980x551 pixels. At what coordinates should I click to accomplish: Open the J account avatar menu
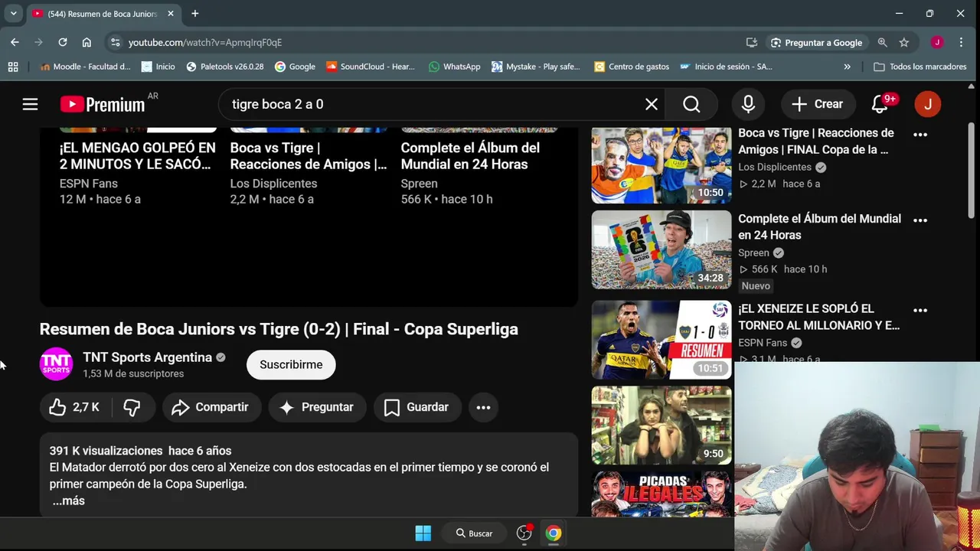tap(928, 104)
